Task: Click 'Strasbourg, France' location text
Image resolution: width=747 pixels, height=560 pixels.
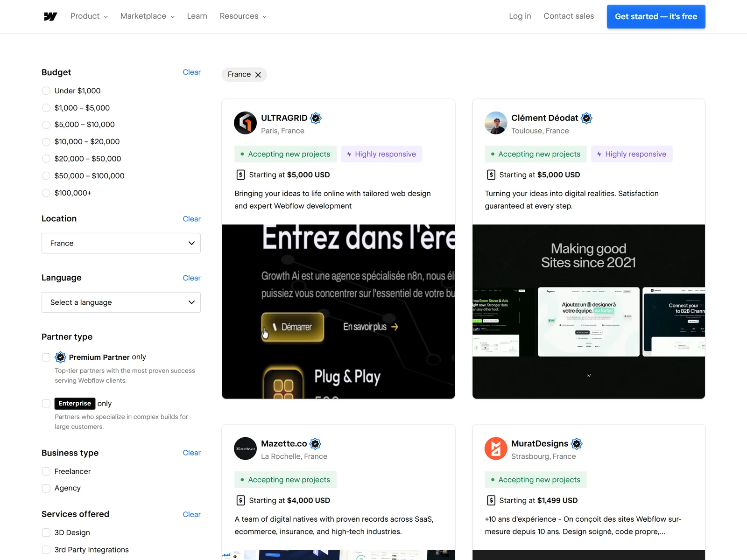Action: 543,457
